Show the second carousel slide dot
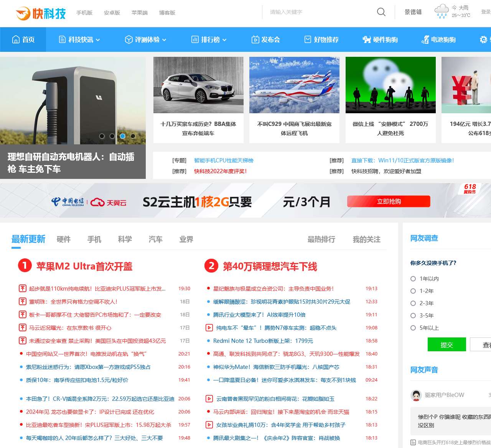The height and width of the screenshot is (448, 491). point(112,136)
